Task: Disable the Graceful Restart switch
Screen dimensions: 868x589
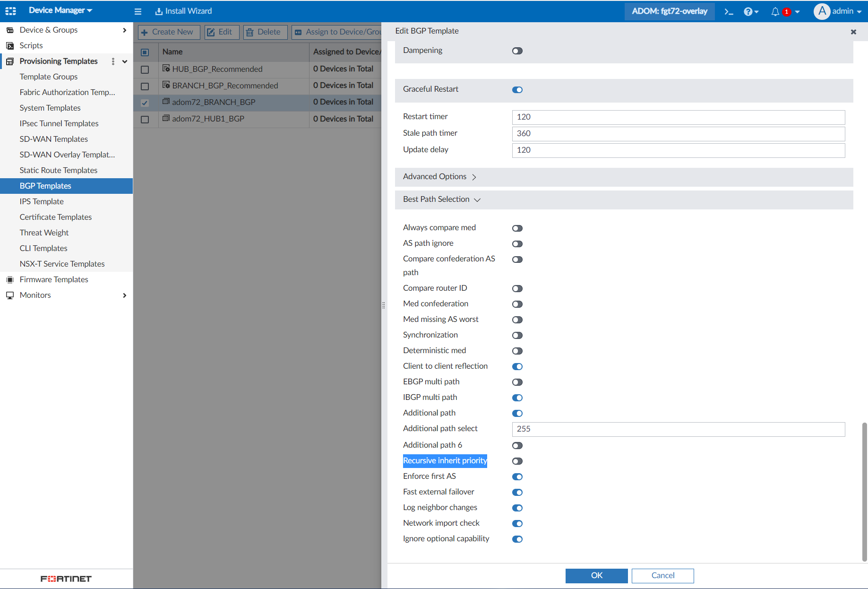Action: [x=517, y=90]
